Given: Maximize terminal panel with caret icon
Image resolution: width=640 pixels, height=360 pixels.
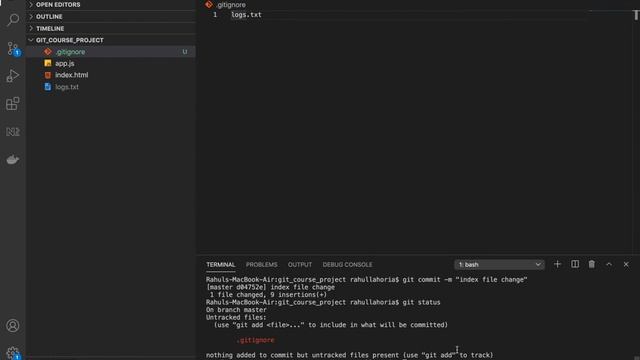Looking at the screenshot, I should (x=609, y=264).
